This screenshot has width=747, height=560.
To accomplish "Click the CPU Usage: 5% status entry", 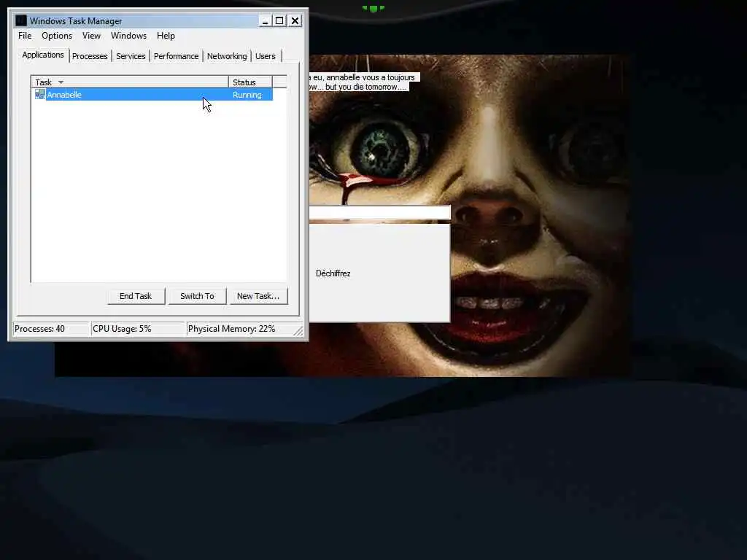I will point(138,329).
